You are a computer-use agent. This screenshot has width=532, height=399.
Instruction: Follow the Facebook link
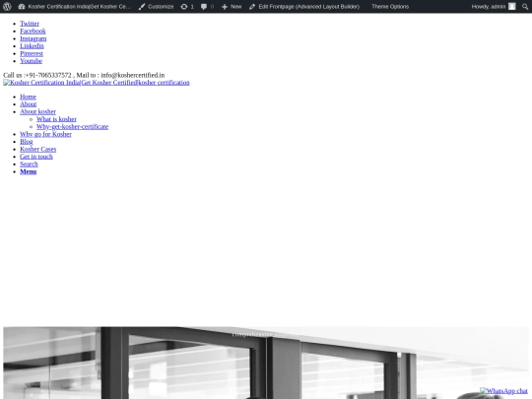click(33, 31)
